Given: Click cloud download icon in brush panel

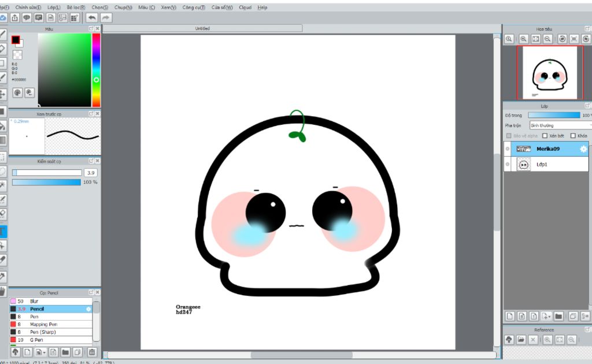Looking at the screenshot, I should point(16,352).
